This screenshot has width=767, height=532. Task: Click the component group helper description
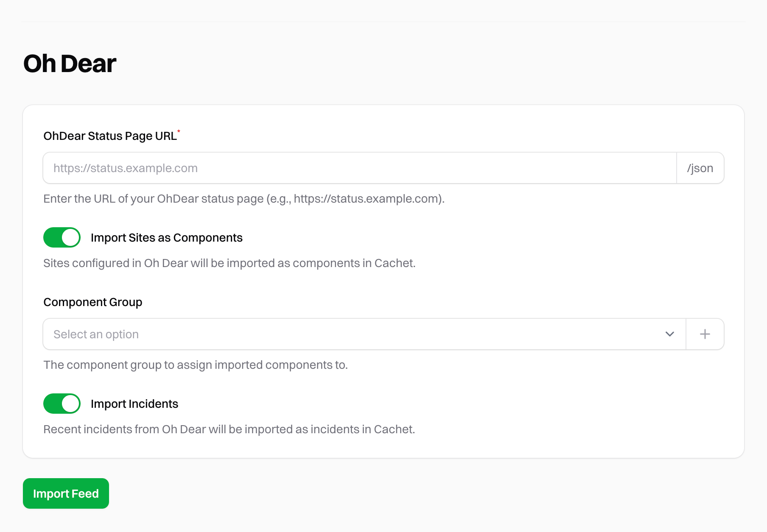point(195,365)
